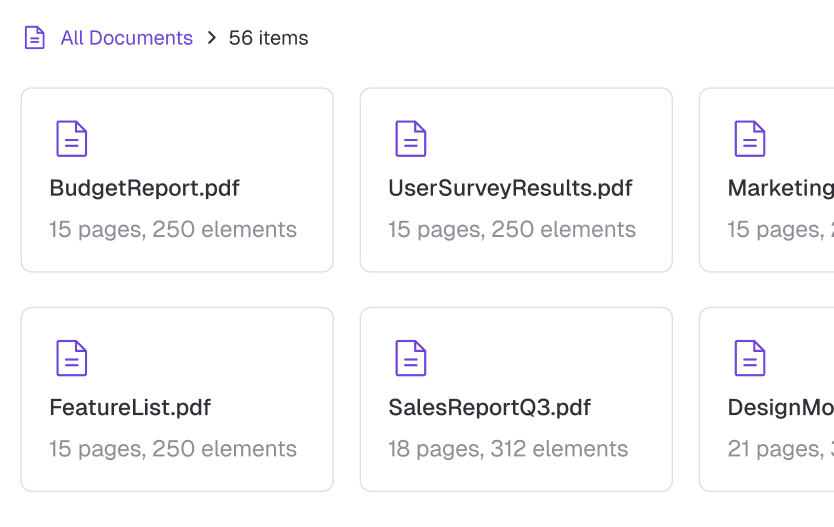Open the SalesReportQ3.pdf card
This screenshot has height=527, width=834.
point(516,399)
